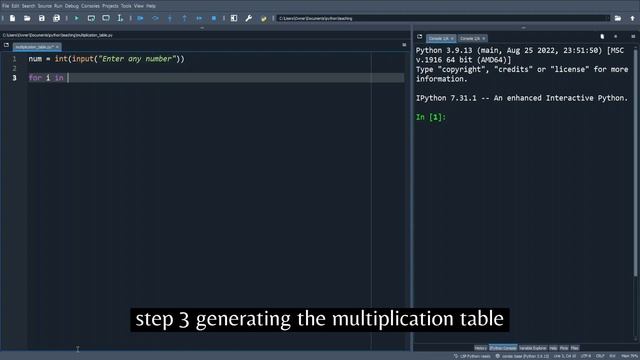Click conda base Python environment status

click(522, 356)
